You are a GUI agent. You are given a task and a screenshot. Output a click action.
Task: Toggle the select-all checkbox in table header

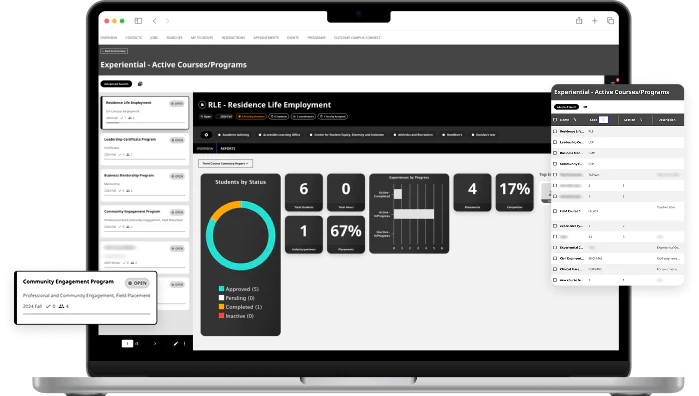[x=555, y=120]
